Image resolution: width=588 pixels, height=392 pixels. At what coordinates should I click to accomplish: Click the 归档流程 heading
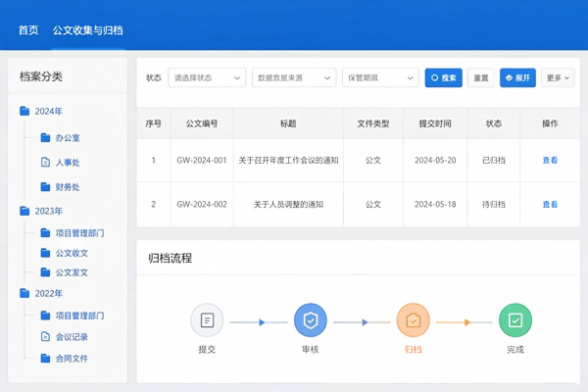coord(171,258)
